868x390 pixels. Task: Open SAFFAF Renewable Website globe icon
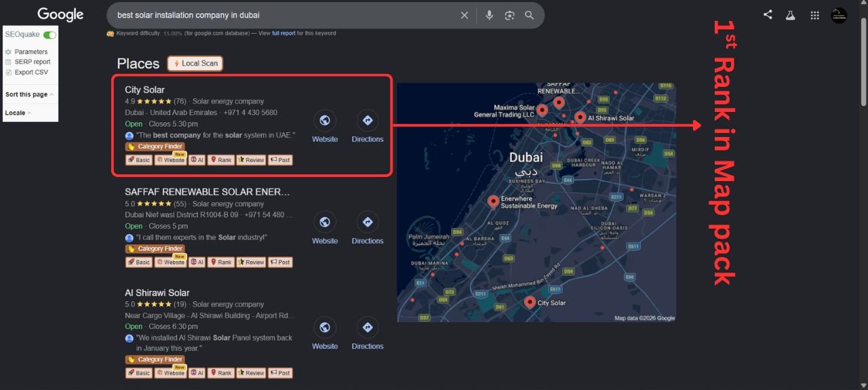pos(325,222)
